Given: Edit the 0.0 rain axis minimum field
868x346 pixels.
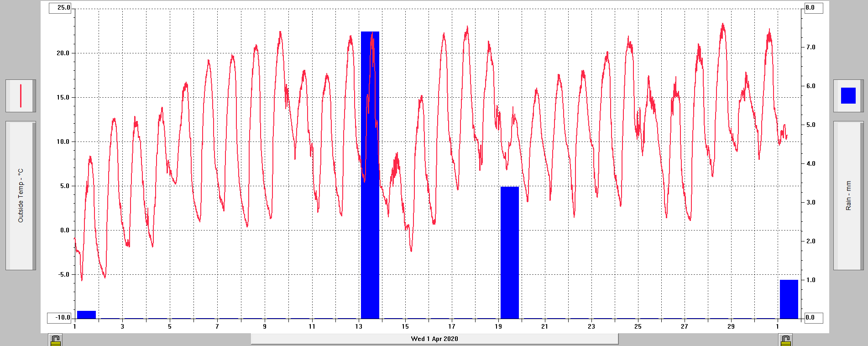Looking at the screenshot, I should [x=813, y=317].
